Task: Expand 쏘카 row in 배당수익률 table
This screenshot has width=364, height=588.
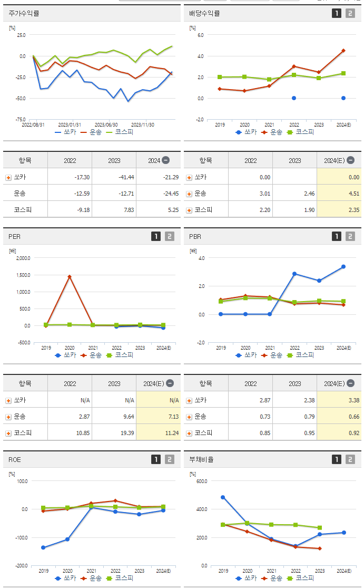Action: [x=189, y=177]
